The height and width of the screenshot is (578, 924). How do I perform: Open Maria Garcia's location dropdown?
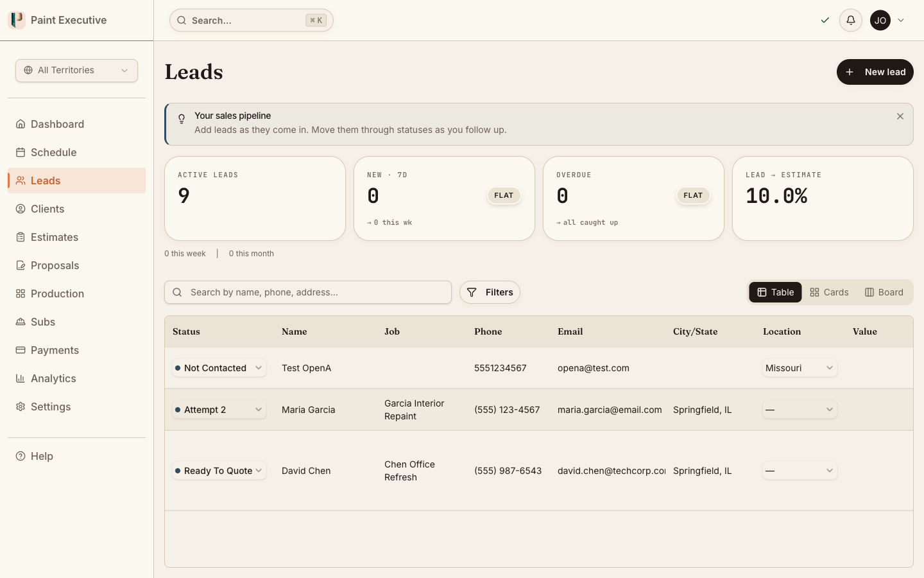(x=800, y=410)
